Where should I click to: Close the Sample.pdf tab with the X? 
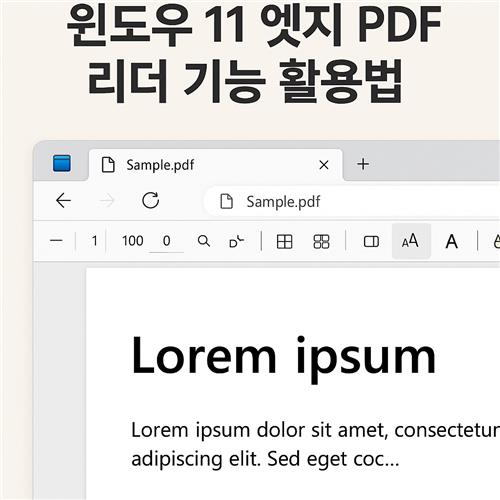324,165
